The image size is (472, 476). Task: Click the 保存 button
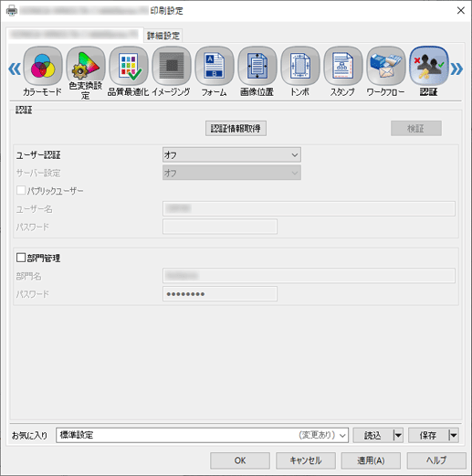click(428, 435)
